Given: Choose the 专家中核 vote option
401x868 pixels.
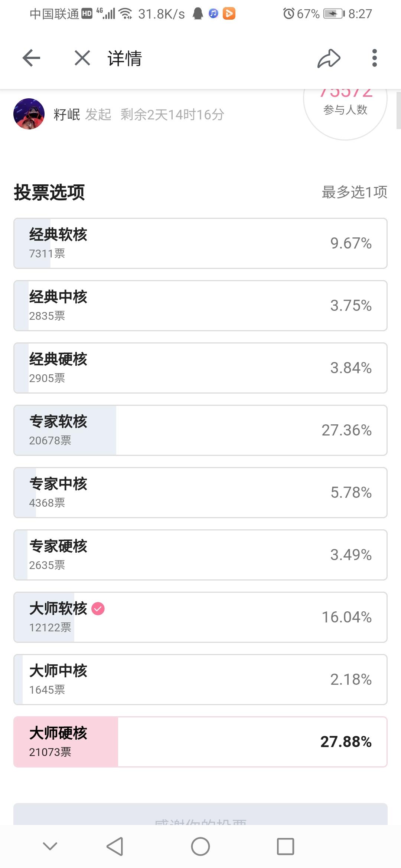Looking at the screenshot, I should tap(200, 493).
